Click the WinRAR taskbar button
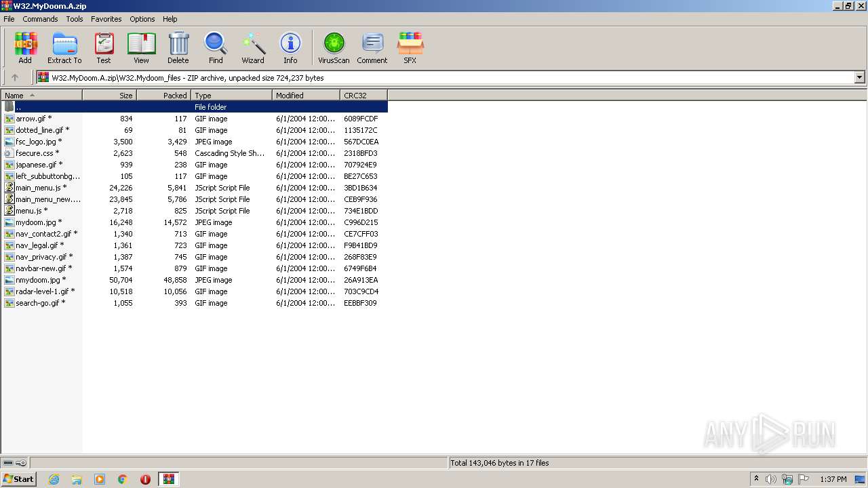868x488 pixels. tap(168, 479)
